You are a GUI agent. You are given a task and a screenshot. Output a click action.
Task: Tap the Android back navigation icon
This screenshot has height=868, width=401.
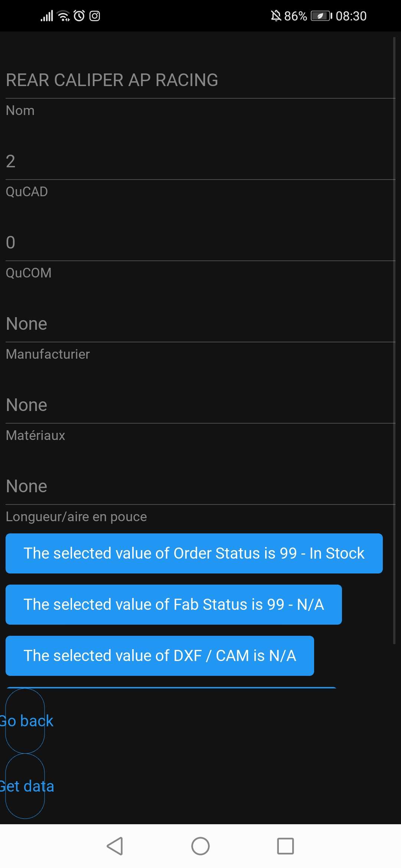[x=115, y=846]
